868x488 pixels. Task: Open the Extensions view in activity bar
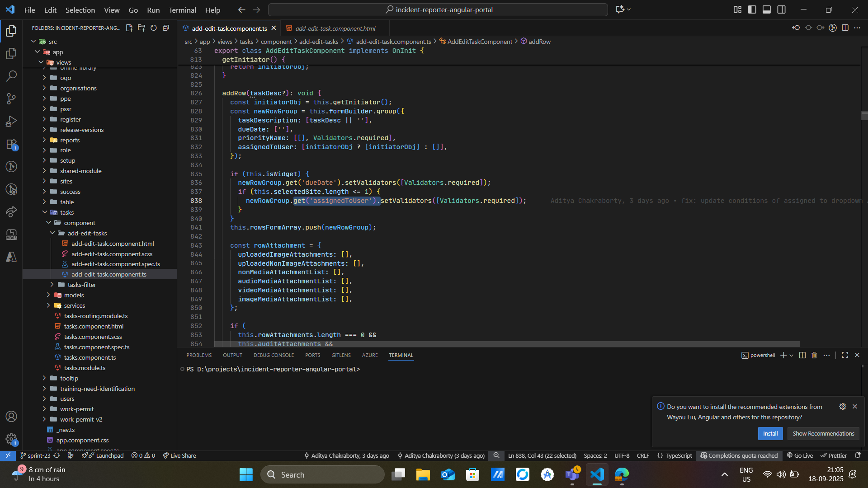tap(11, 145)
